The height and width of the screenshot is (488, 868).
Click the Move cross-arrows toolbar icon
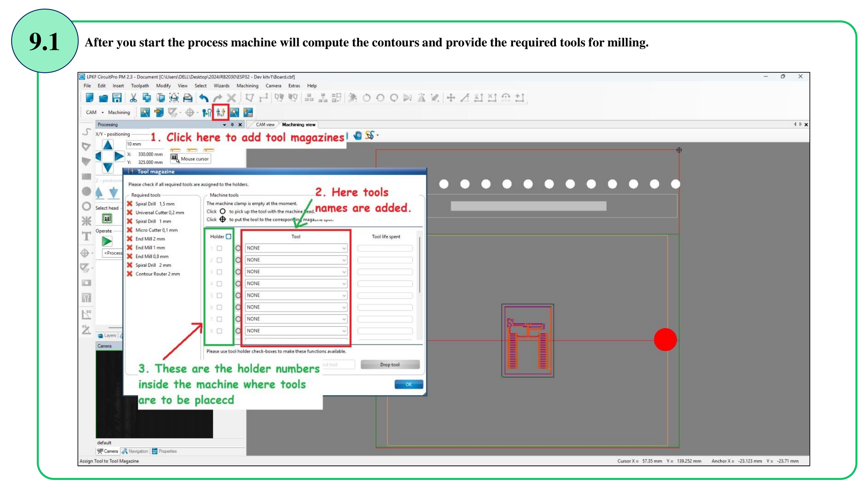click(451, 98)
